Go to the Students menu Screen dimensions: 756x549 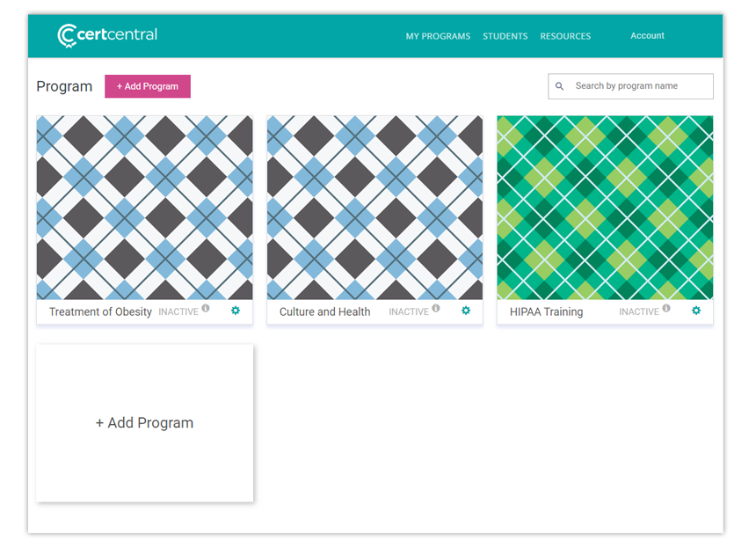505,36
